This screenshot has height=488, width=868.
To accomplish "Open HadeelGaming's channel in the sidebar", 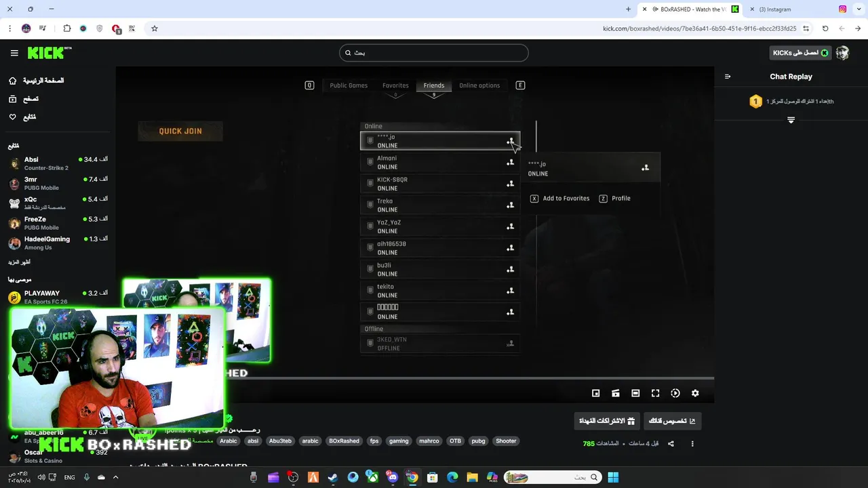I will [x=58, y=243].
